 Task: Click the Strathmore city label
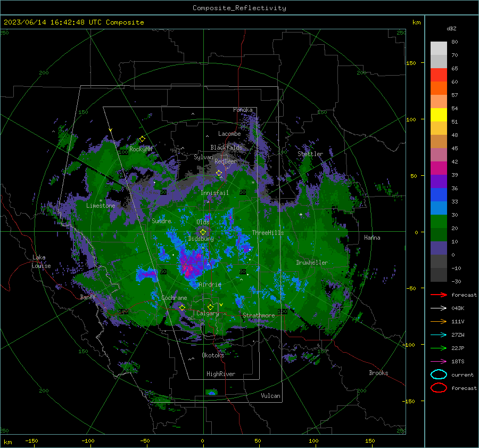[259, 315]
